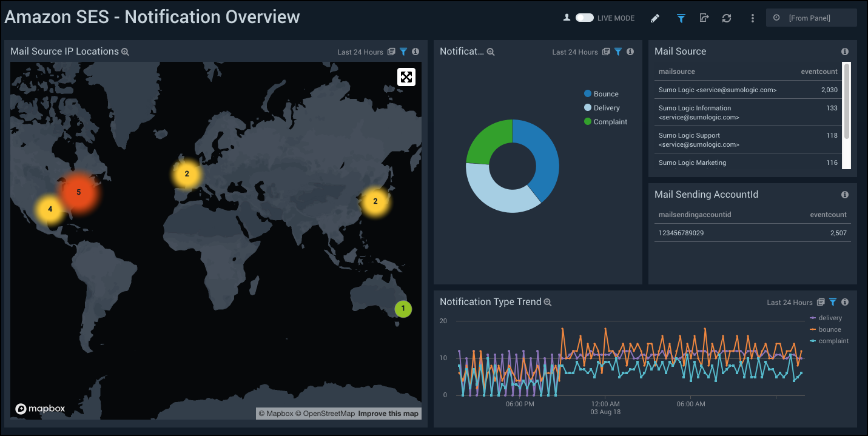
Task: Click the fullscreen expand icon on the map
Action: tap(406, 76)
